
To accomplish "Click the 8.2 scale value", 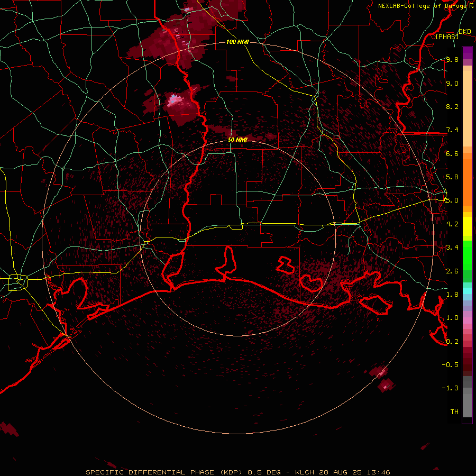I will [452, 106].
